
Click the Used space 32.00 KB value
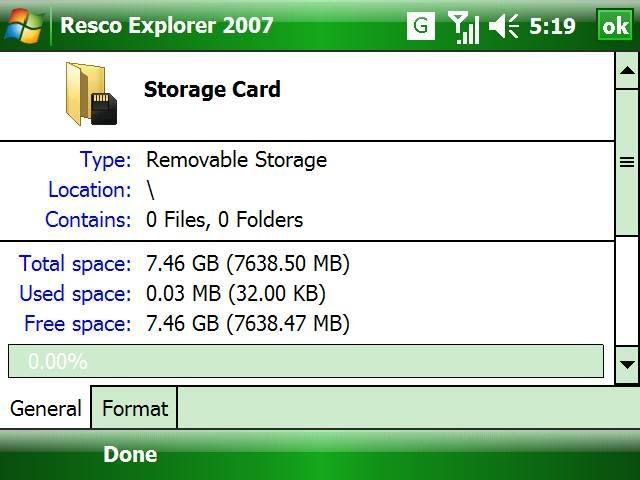(236, 294)
